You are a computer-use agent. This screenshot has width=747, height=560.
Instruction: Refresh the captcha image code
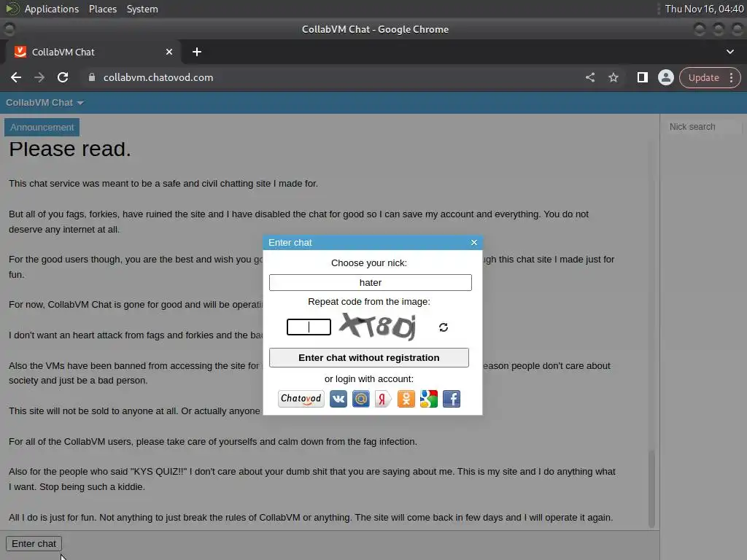[x=444, y=327]
